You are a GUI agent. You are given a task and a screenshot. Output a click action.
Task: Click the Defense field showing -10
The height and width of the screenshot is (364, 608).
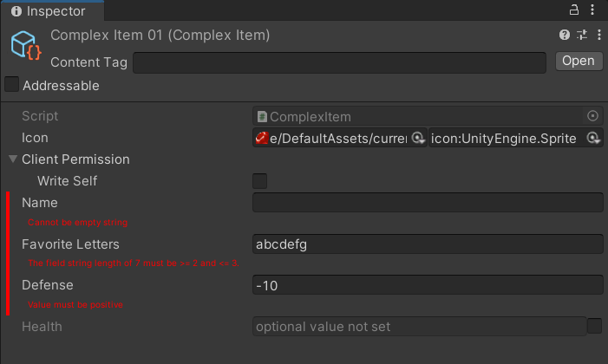tap(427, 285)
